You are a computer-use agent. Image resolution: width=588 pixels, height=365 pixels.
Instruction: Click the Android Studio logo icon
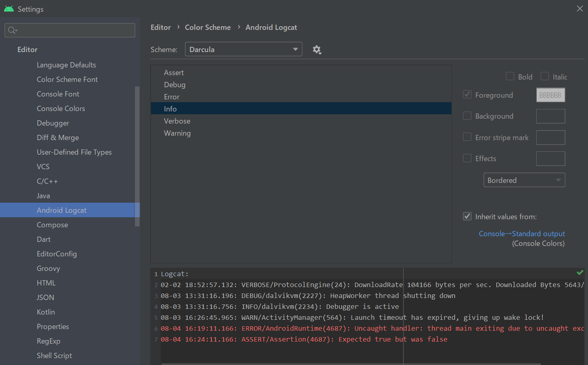[x=9, y=9]
